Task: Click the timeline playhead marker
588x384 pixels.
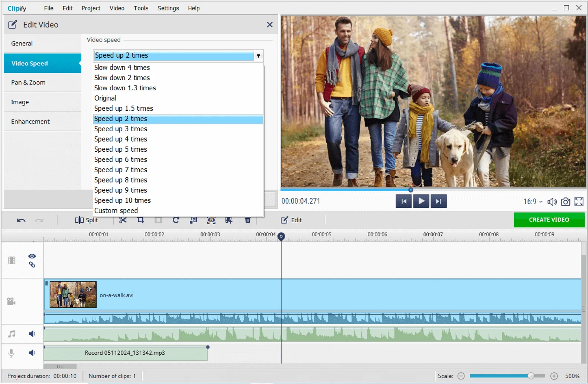Action: point(281,236)
